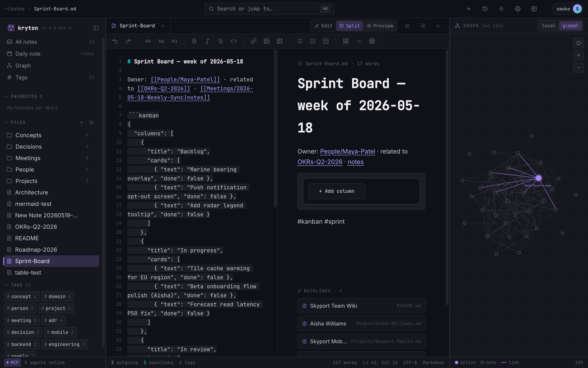Create a new note via plus icon in top bar

coord(469,9)
